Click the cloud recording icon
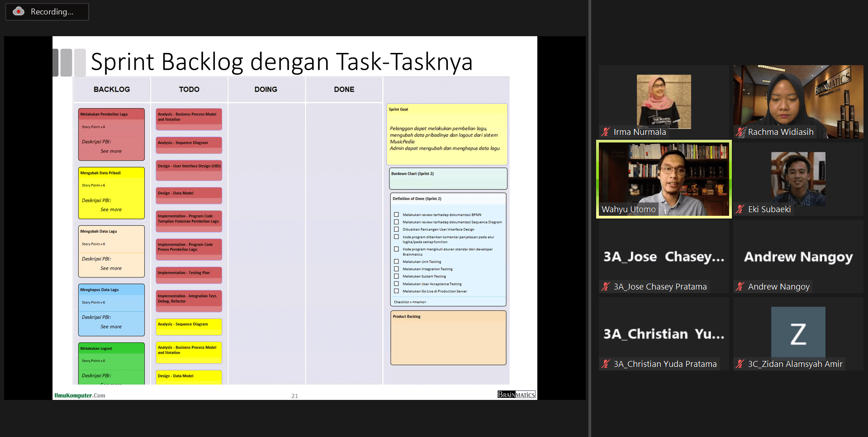The image size is (868, 437). coord(19,11)
